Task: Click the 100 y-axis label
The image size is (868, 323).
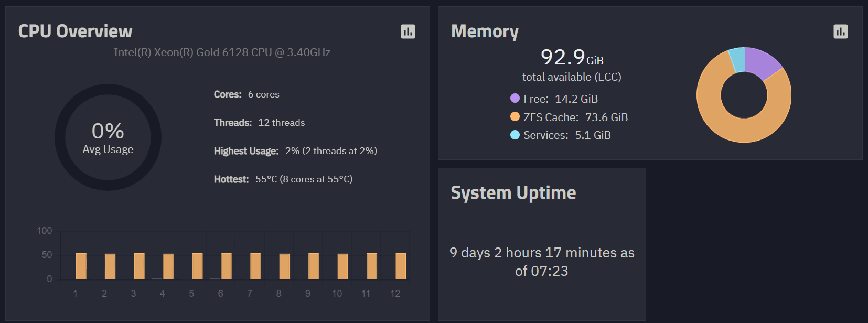Action: tap(45, 231)
